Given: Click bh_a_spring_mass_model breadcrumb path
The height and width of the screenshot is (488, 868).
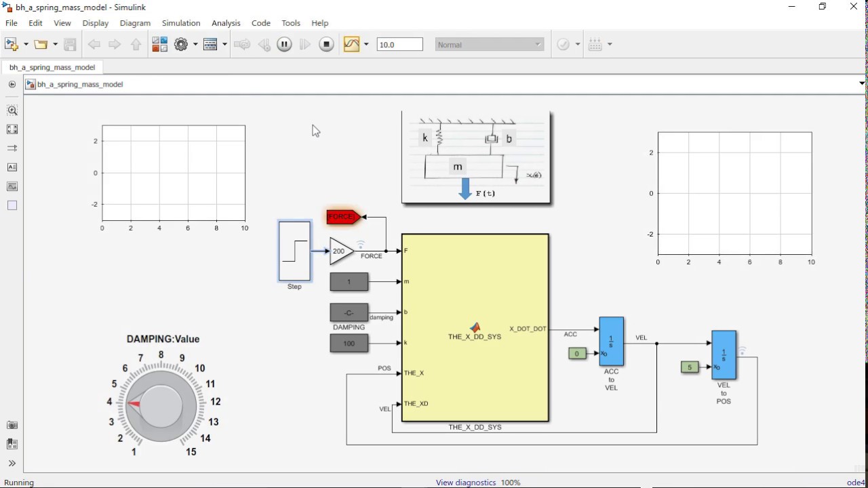Looking at the screenshot, I should coord(80,85).
